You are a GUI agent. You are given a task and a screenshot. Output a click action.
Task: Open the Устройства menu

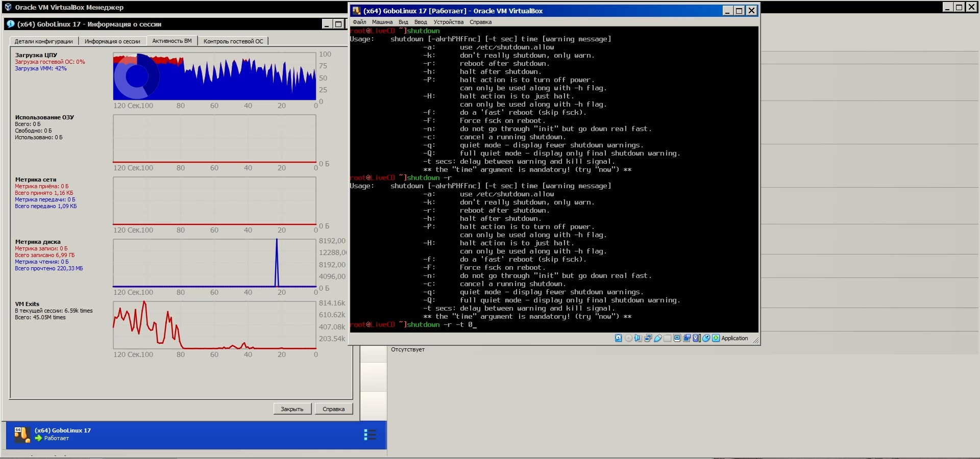coord(449,22)
